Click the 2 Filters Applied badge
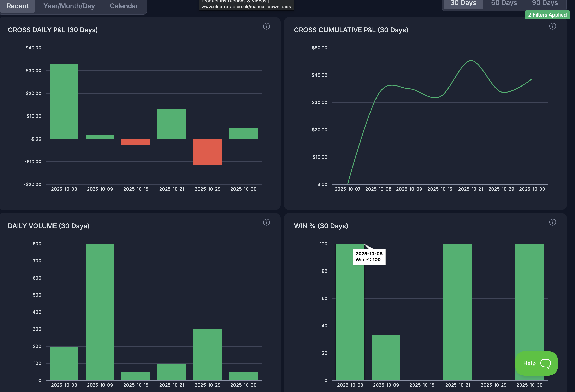 pos(547,15)
